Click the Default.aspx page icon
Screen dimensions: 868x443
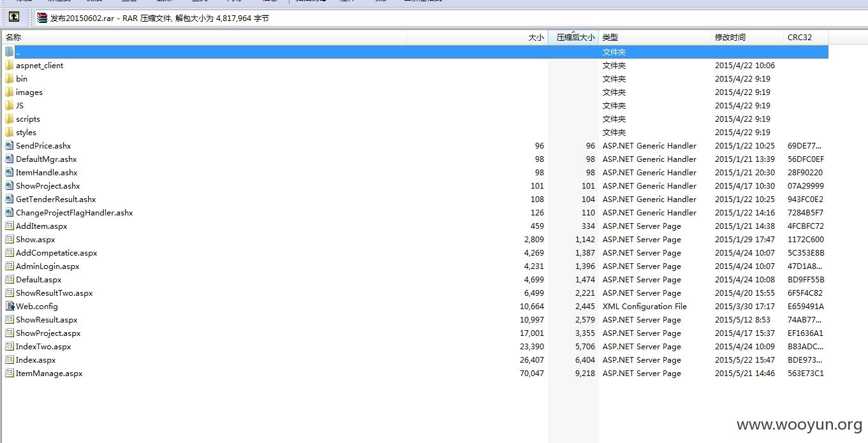pos(9,279)
